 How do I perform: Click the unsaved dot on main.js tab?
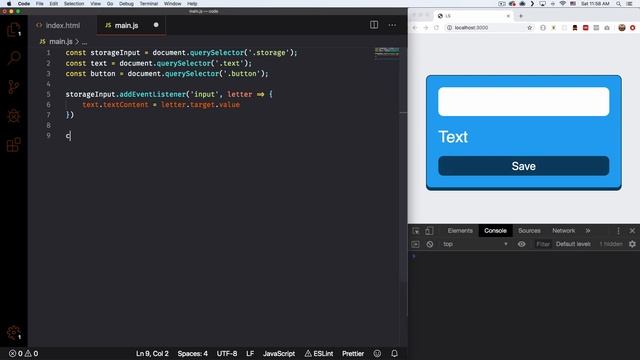pos(156,25)
